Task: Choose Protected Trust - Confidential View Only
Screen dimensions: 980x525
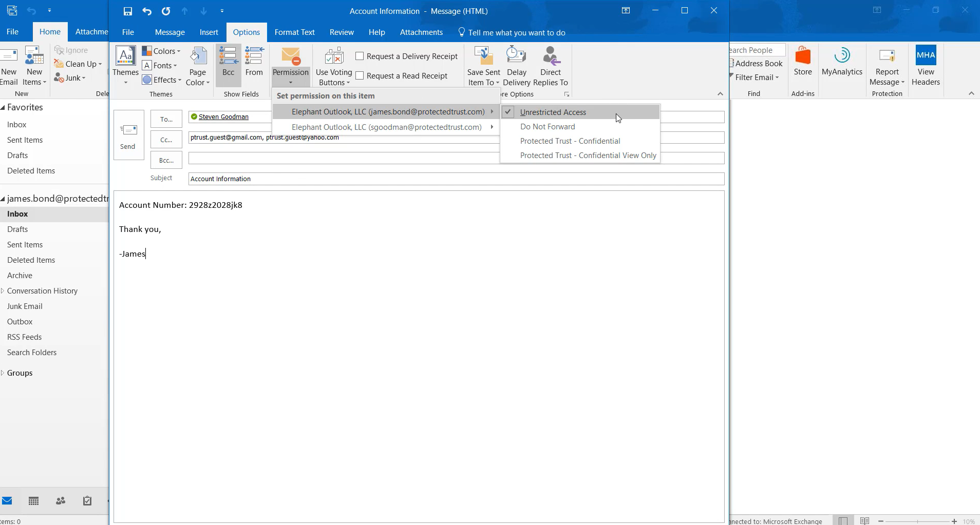Action: 580,155
